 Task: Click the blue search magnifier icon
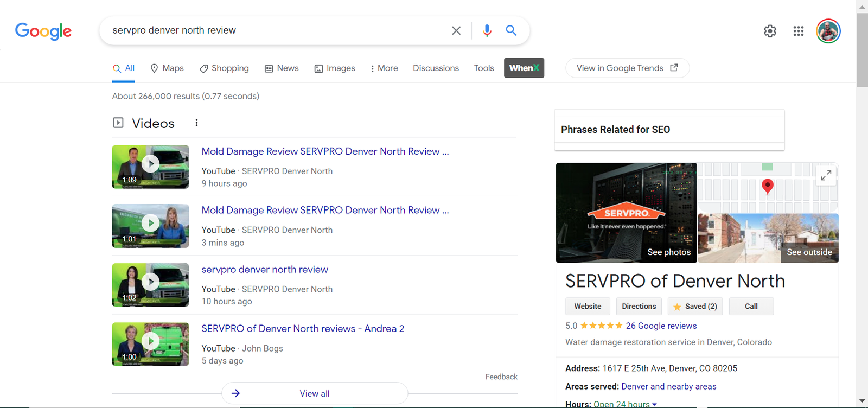coord(511,30)
